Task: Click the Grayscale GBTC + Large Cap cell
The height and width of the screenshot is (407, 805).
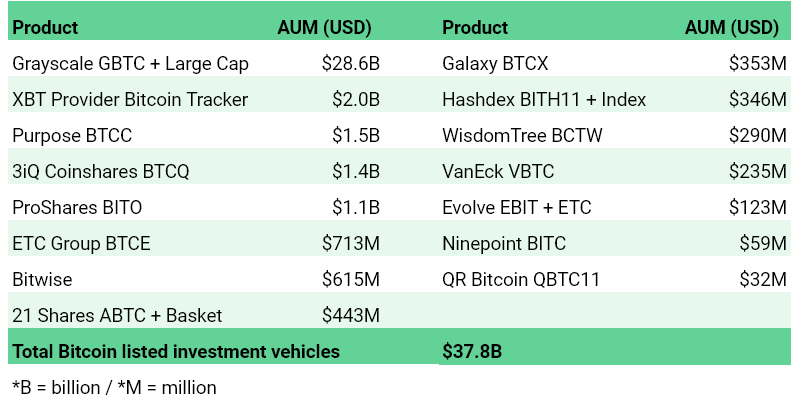Action: (x=130, y=64)
